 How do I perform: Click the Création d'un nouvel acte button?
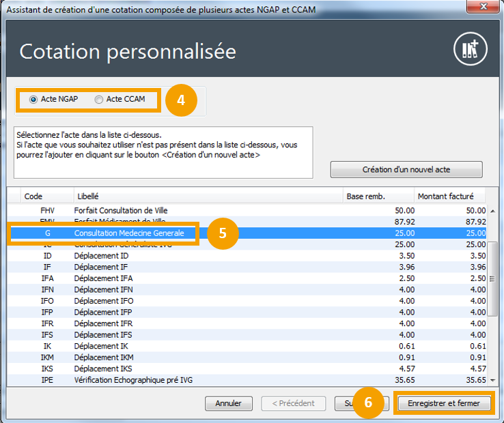[x=406, y=170]
